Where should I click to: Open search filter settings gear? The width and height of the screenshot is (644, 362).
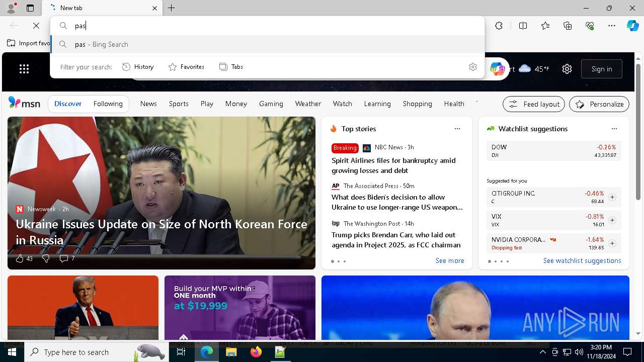tap(472, 67)
